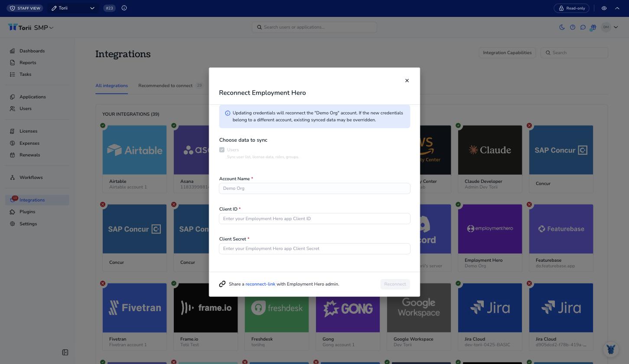Viewport: 629px width, 364px height.
Task: Open the Airtable integration card
Action: 134,159
